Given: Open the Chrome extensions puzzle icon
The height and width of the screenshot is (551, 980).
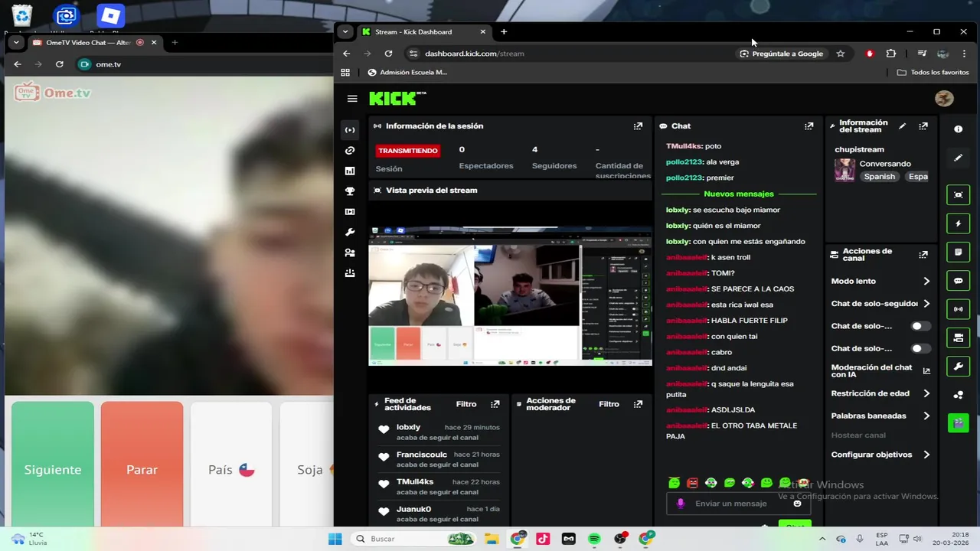Looking at the screenshot, I should point(890,54).
